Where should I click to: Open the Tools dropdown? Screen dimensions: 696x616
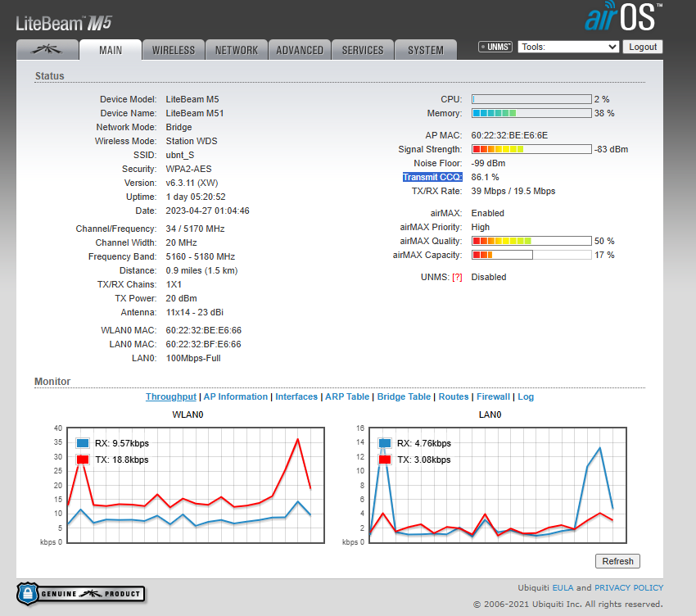[x=568, y=48]
